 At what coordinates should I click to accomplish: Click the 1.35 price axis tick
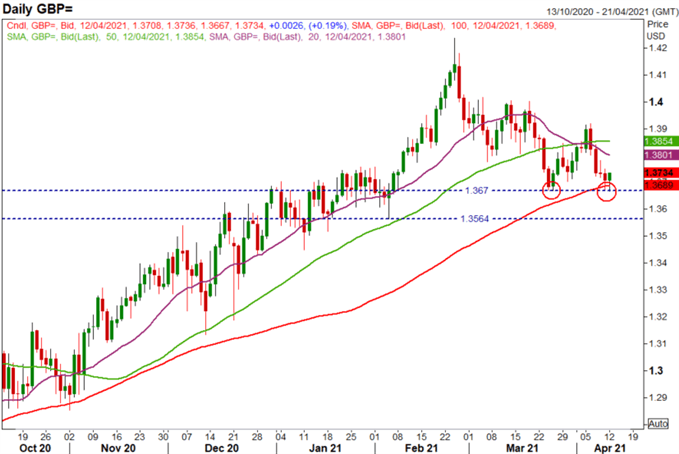tap(658, 236)
